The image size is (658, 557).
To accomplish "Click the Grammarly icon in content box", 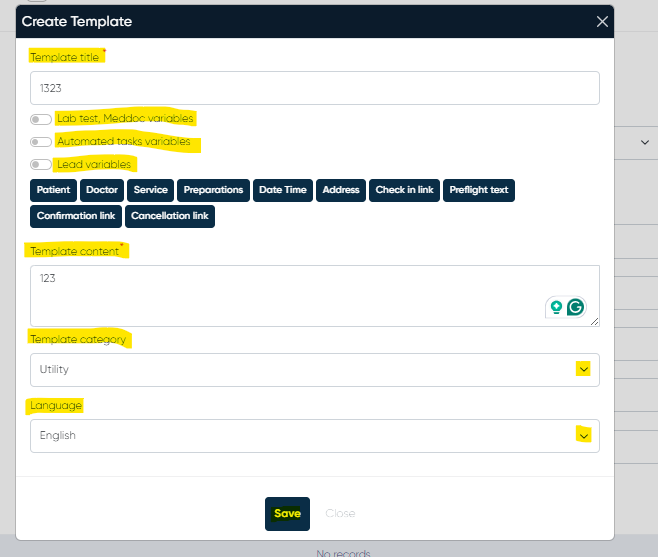I will (x=575, y=307).
